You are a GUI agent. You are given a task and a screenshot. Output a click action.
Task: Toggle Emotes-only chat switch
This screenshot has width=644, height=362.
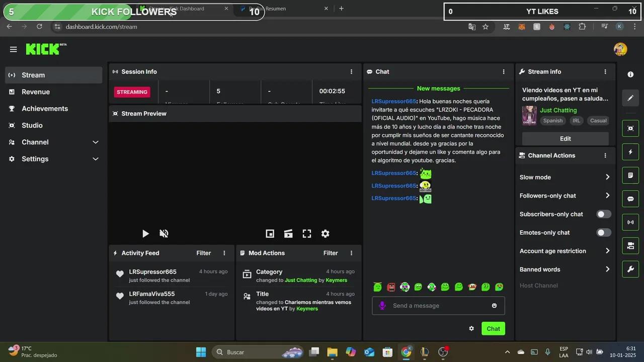(x=604, y=232)
